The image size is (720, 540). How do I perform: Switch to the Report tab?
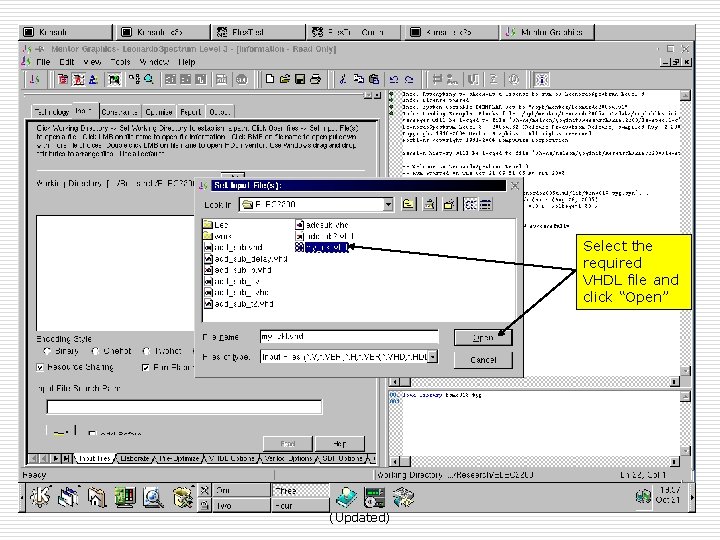pyautogui.click(x=191, y=112)
